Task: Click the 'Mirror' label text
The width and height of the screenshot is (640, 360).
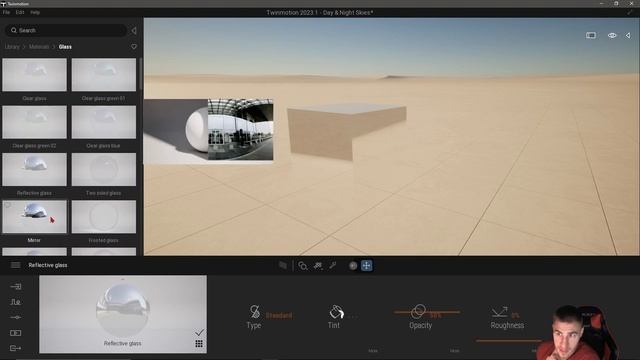Action: tap(34, 240)
